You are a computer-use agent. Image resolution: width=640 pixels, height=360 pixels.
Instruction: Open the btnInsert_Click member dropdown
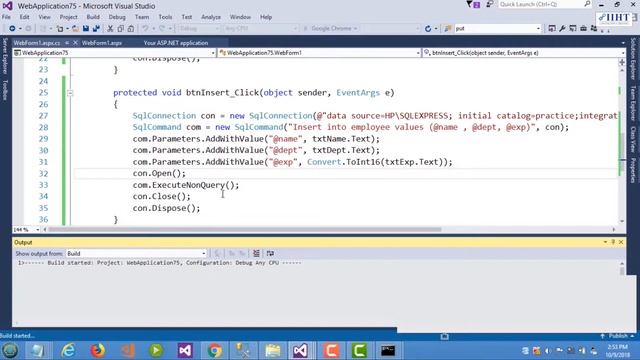pos(524,53)
